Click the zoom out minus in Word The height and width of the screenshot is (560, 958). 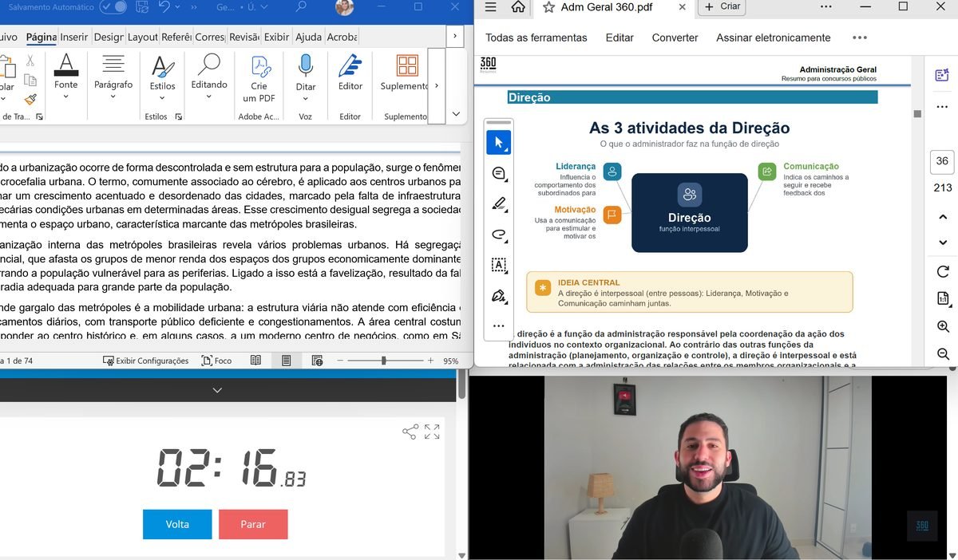coord(339,361)
